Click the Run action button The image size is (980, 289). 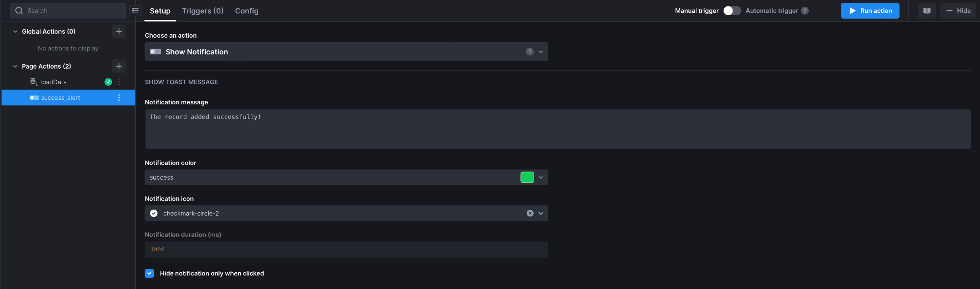click(870, 11)
